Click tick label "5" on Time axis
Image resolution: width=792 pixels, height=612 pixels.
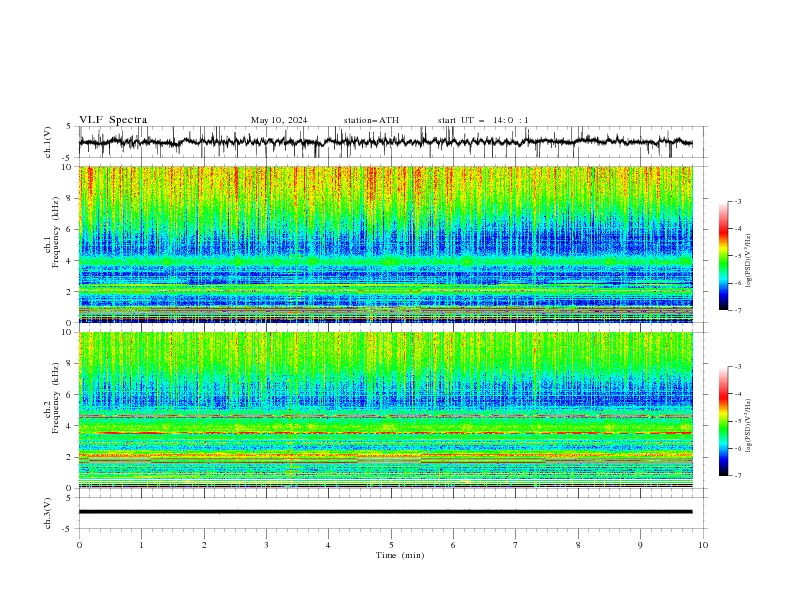pos(391,545)
